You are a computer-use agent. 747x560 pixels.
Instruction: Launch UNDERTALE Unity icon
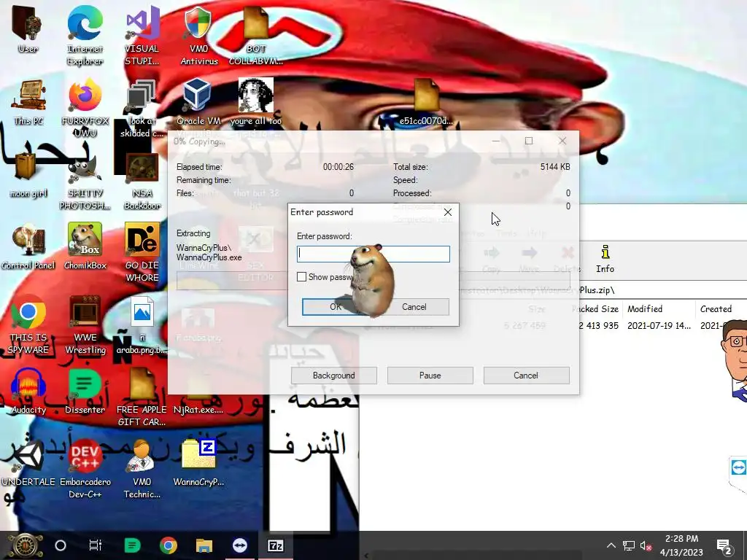click(x=28, y=463)
